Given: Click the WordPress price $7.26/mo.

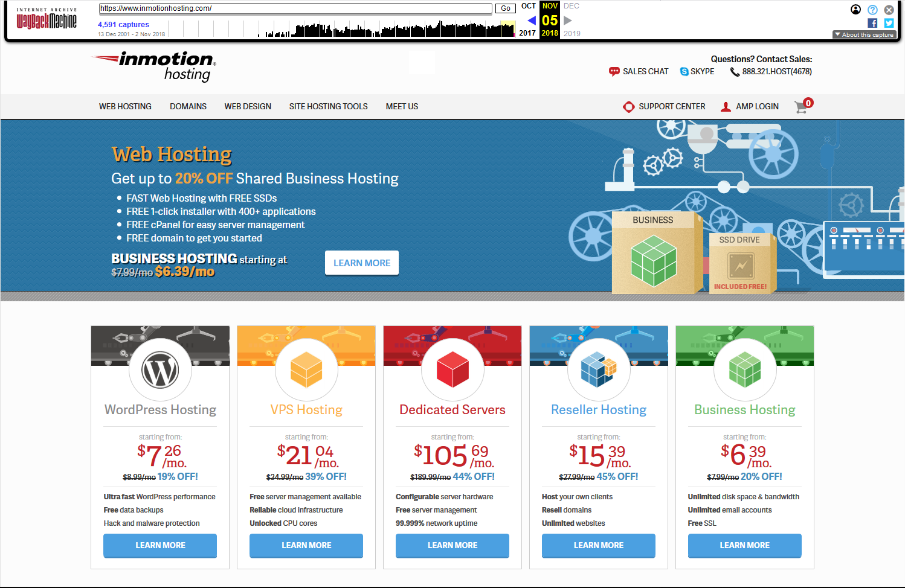Looking at the screenshot, I should pos(162,456).
